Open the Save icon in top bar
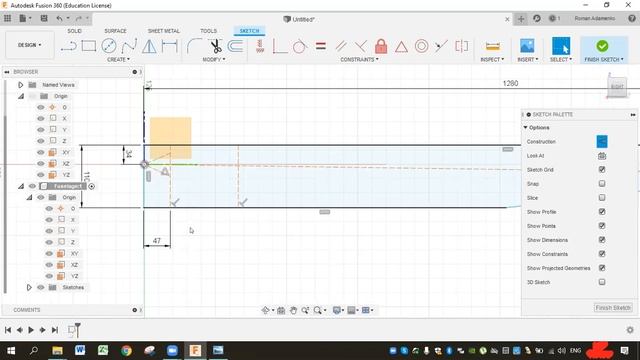 44,18
